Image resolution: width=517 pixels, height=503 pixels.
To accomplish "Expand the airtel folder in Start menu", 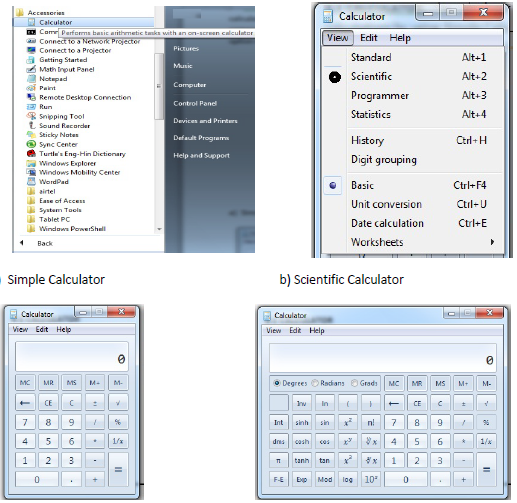I will [x=41, y=191].
